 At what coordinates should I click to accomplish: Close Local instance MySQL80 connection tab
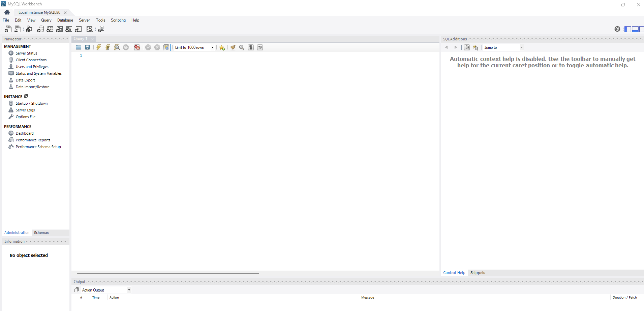click(65, 12)
